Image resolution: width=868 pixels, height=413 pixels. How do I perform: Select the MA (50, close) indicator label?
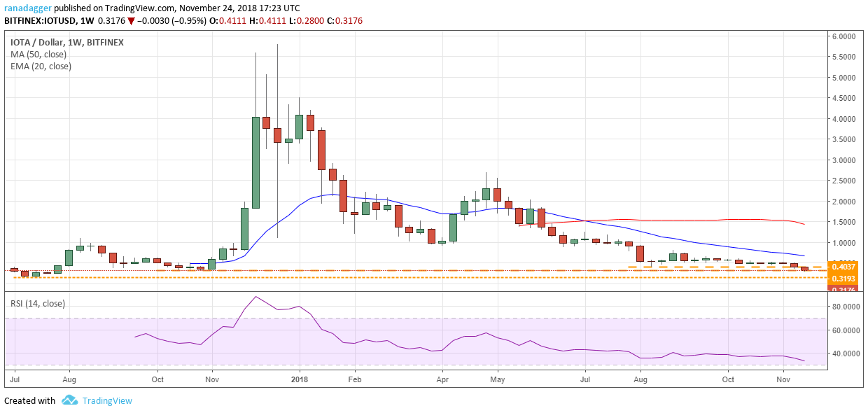pyautogui.click(x=38, y=55)
